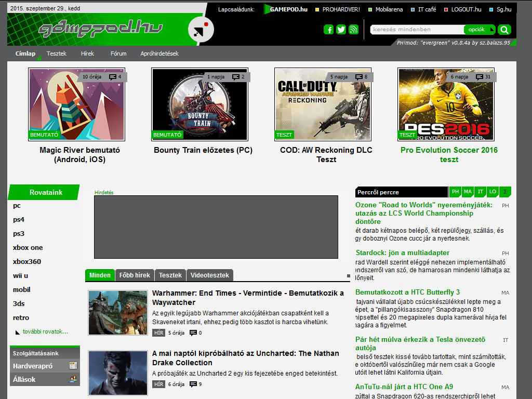Open the Tesla önvezető autója article
Screen dimensions: 532x399
(x=420, y=343)
